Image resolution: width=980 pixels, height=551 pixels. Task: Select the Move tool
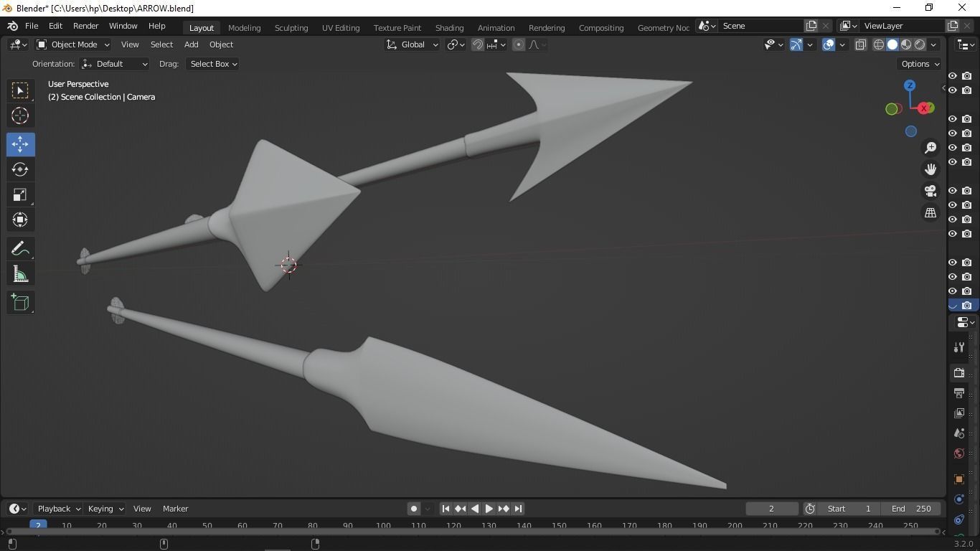[19, 144]
